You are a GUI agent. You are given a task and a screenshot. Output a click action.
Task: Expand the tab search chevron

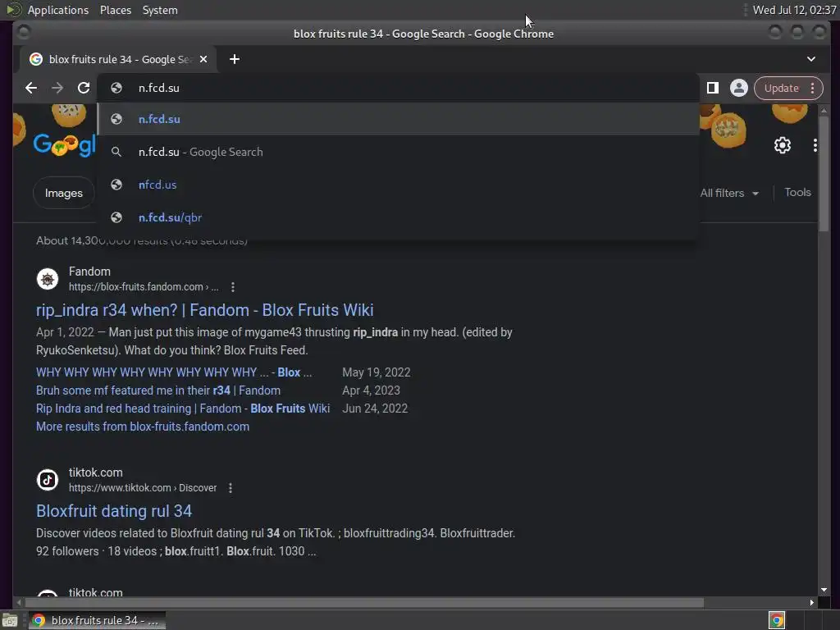811,59
